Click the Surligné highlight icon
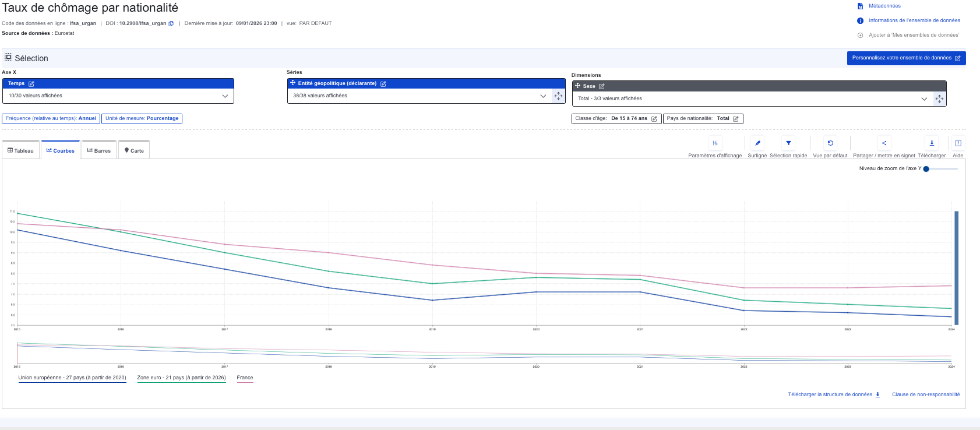The height and width of the screenshot is (430, 980). click(x=757, y=143)
